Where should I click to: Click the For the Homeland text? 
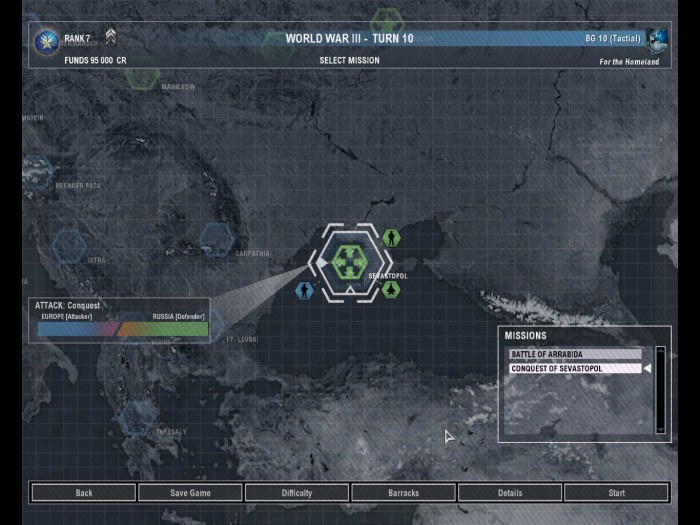[x=629, y=62]
